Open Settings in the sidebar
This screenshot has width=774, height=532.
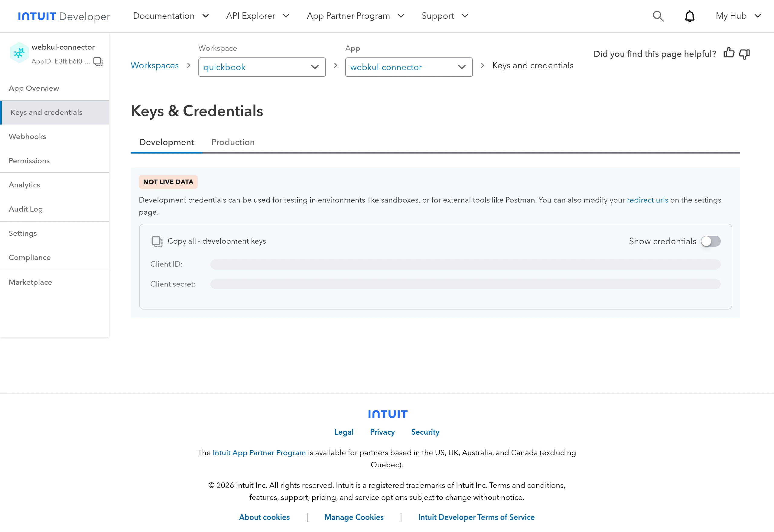click(54, 233)
